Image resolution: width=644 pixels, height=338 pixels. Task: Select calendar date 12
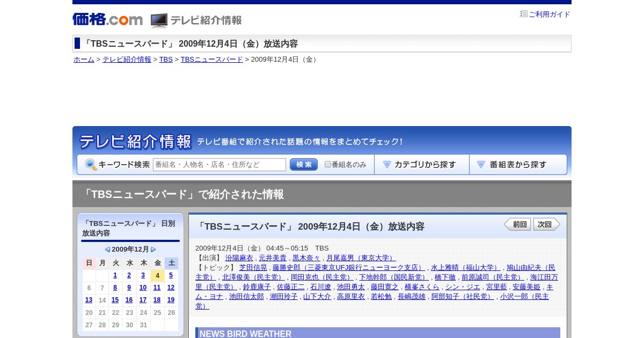point(171,288)
